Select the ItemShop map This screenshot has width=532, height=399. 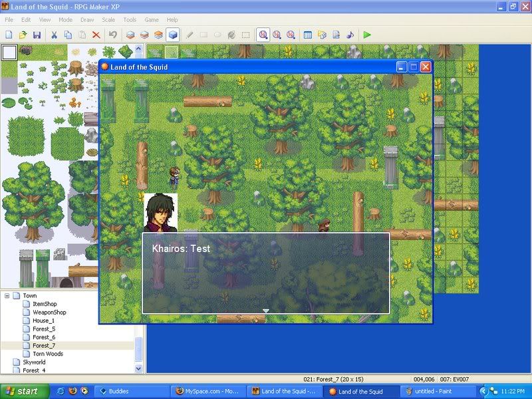(x=45, y=304)
